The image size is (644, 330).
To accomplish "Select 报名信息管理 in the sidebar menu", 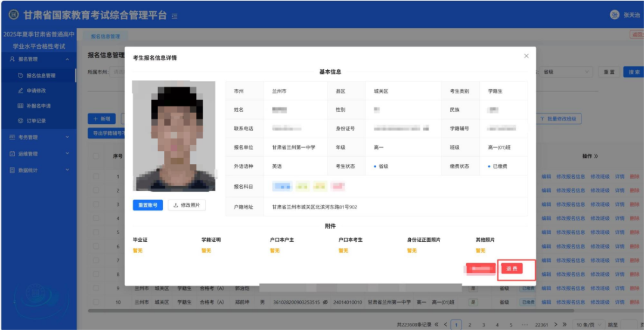I will tap(41, 76).
